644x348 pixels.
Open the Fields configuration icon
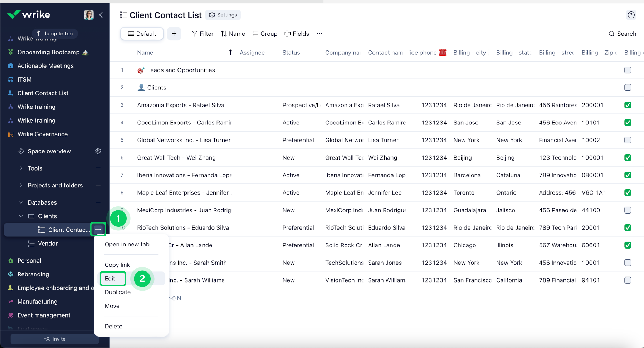(x=297, y=34)
